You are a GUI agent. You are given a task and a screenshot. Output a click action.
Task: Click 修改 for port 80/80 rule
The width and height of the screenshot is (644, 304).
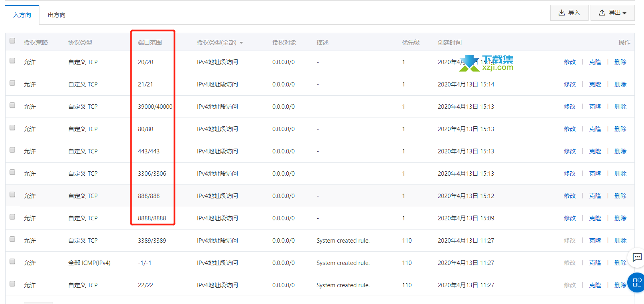570,129
